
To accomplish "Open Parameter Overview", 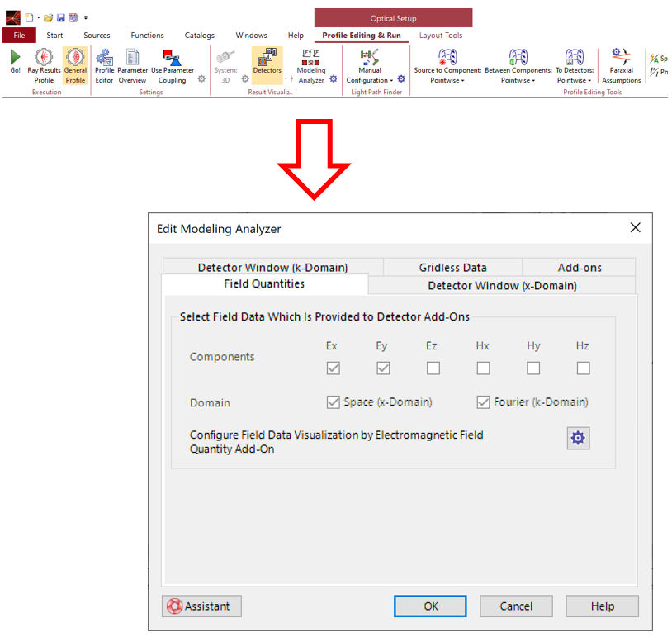I will (x=132, y=59).
